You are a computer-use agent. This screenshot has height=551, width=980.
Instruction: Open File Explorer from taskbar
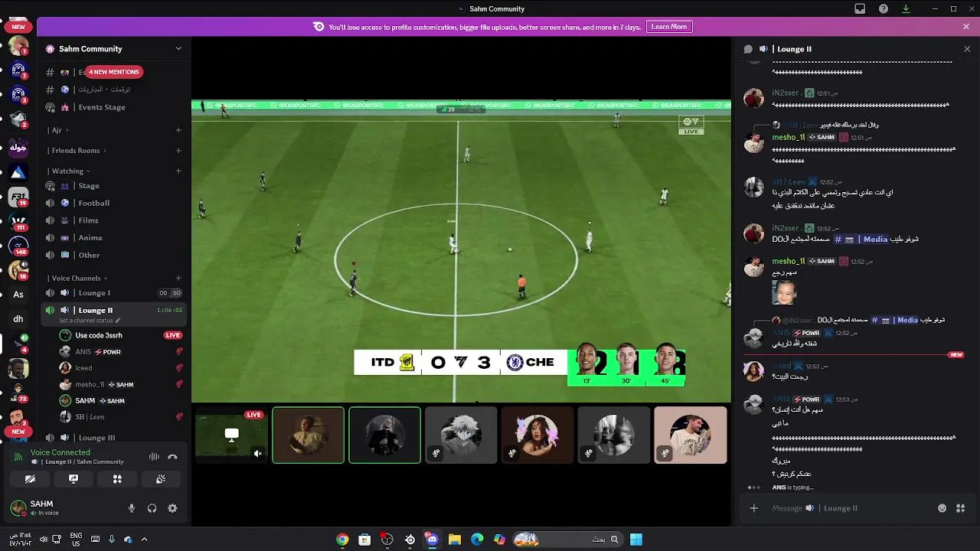click(454, 540)
